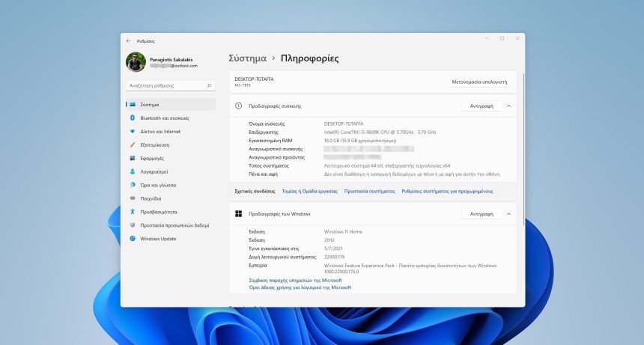Screen dimensions: 644x345
Task: Open Όροι άδειας χρήσης λογισμικού Microsoft link
Action: tap(300, 287)
